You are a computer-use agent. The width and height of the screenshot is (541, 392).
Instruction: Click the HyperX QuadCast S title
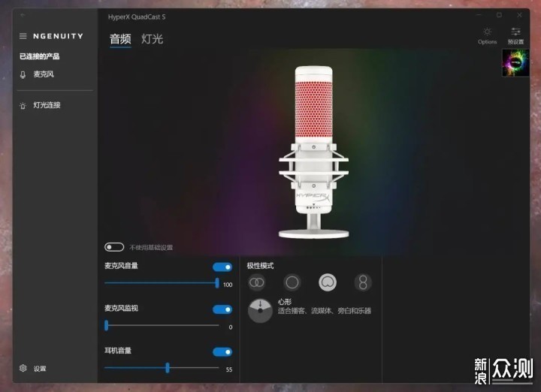coord(137,17)
